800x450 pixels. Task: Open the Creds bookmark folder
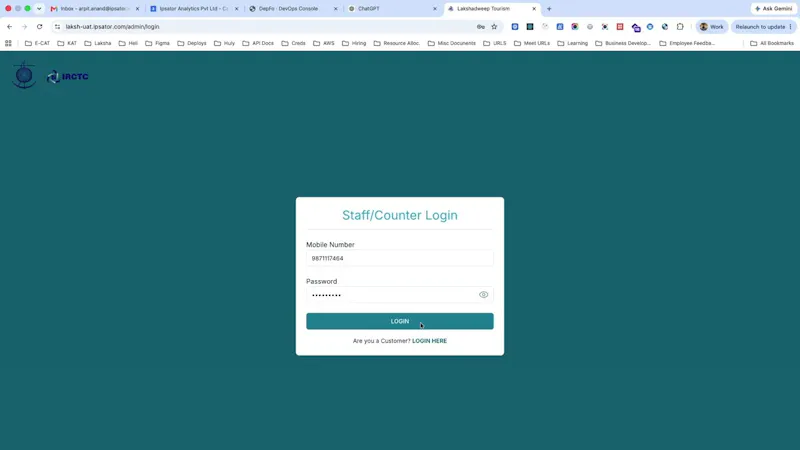click(x=293, y=43)
